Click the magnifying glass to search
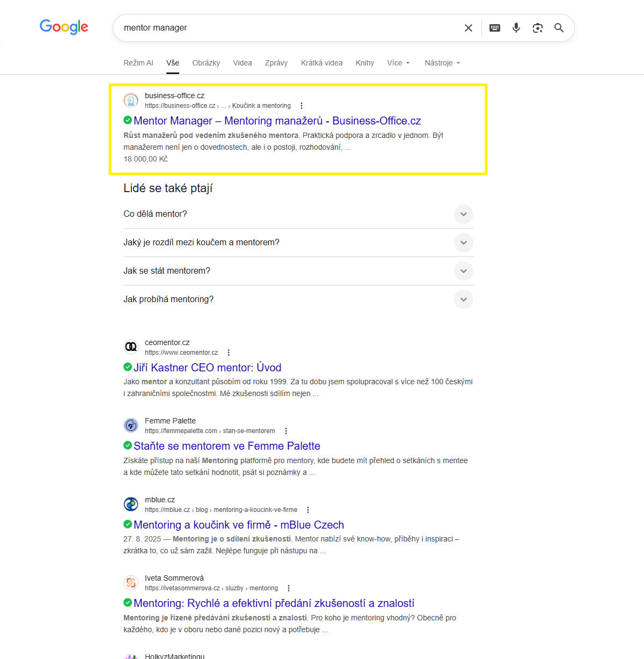The image size is (644, 659). (x=559, y=27)
